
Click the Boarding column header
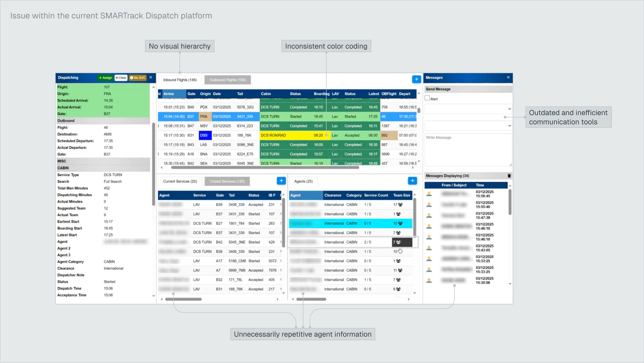(321, 94)
